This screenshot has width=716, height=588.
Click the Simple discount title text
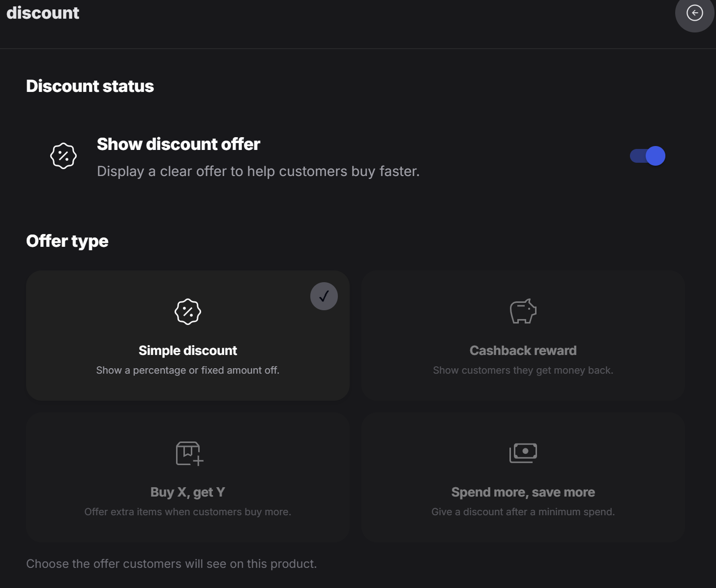(x=188, y=351)
